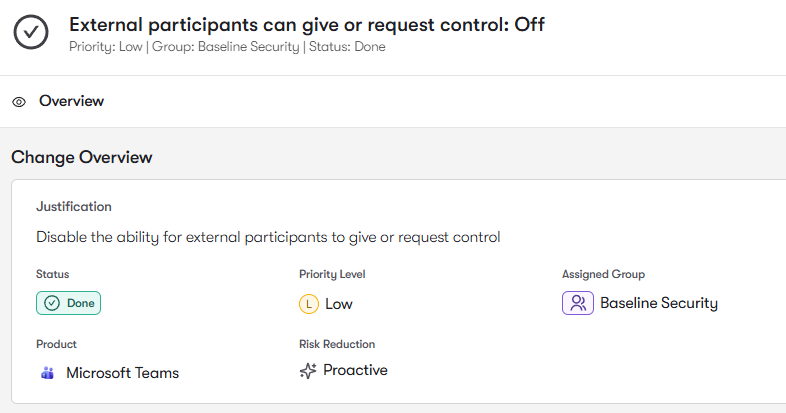Click the large checkmark circle header icon
Image resolution: width=786 pixels, height=413 pixels.
[x=32, y=32]
